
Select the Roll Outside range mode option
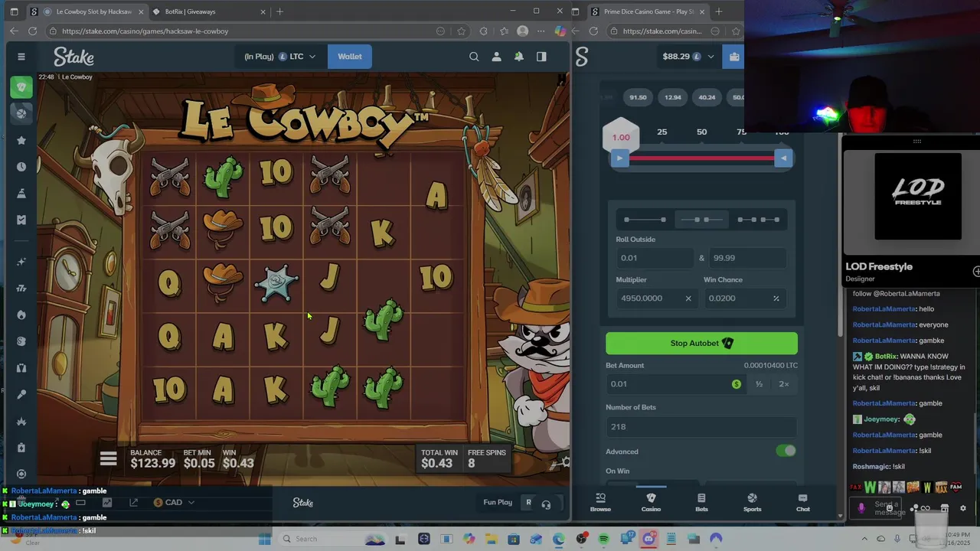coord(700,220)
